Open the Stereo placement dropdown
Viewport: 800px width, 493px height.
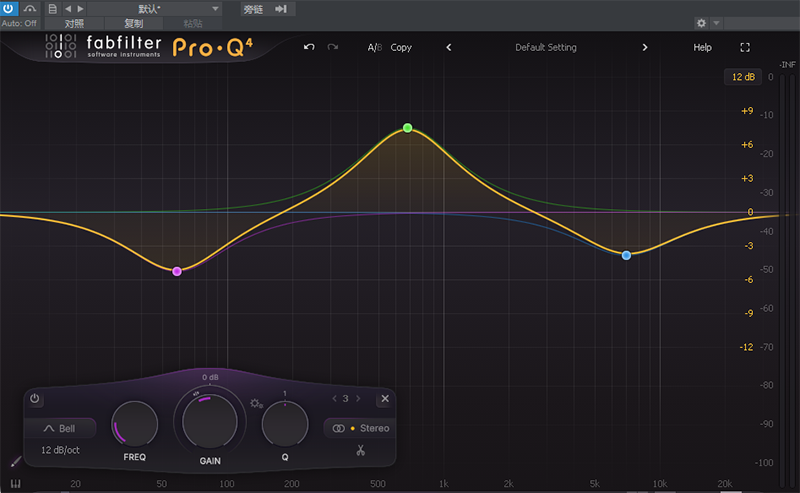360,428
